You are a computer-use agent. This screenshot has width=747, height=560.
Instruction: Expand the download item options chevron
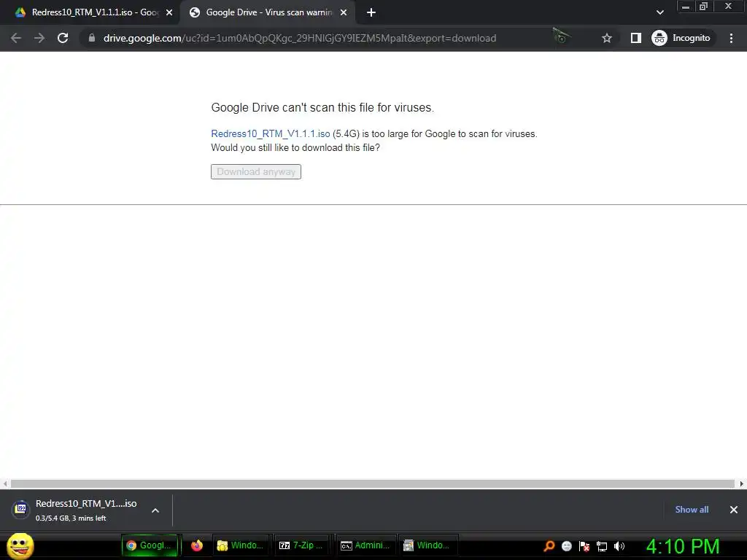click(x=155, y=510)
